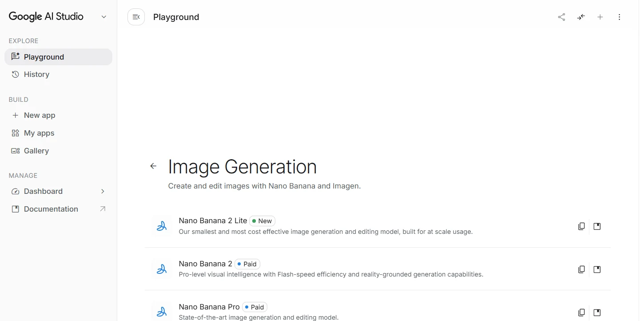Open Gallery under Build
The image size is (644, 321).
(x=58, y=151)
